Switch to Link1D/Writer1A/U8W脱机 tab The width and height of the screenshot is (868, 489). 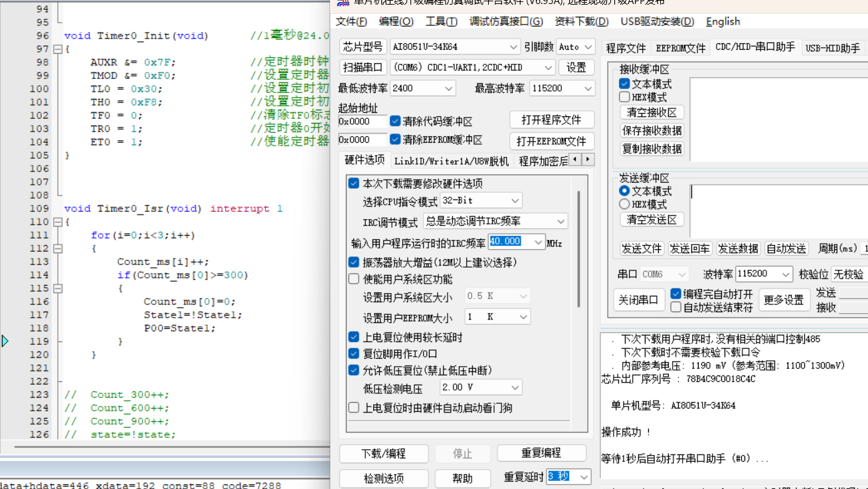451,161
